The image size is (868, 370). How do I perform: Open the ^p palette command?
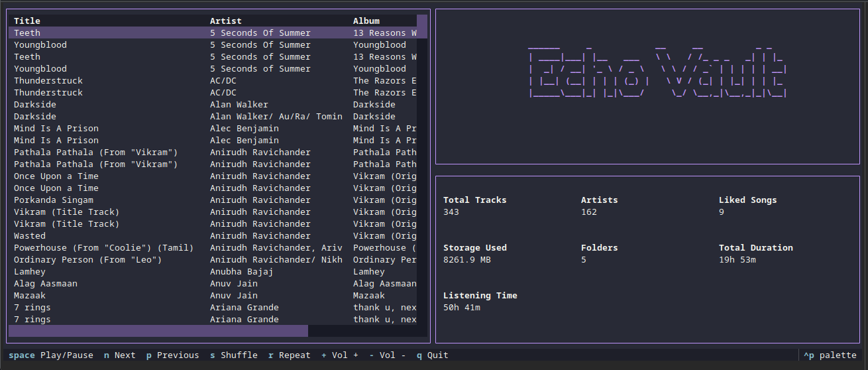pos(830,355)
